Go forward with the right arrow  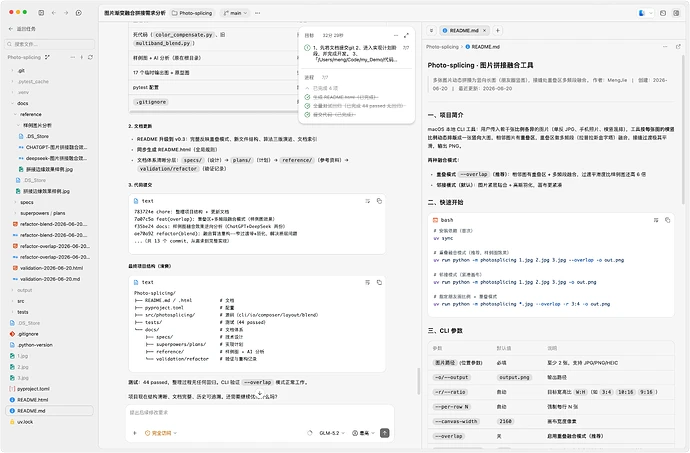point(66,13)
